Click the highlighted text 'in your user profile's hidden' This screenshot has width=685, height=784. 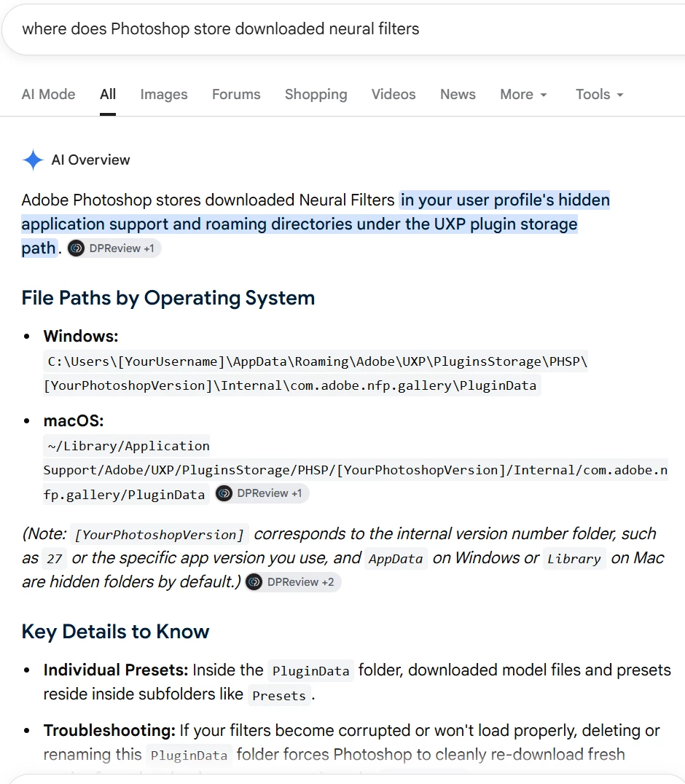505,200
